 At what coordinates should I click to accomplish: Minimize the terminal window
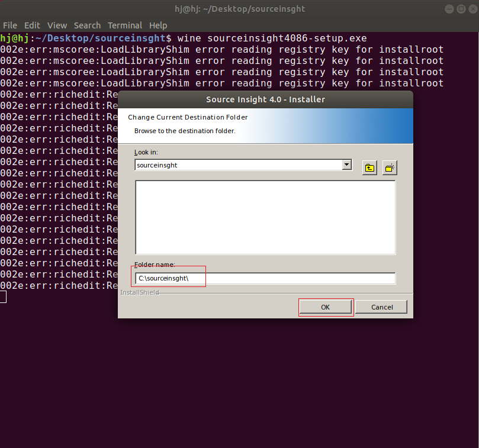449,8
